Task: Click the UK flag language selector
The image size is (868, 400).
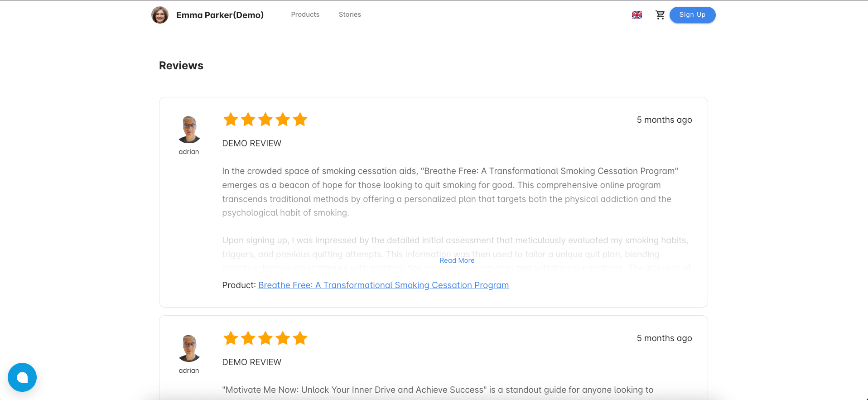Action: coord(637,15)
